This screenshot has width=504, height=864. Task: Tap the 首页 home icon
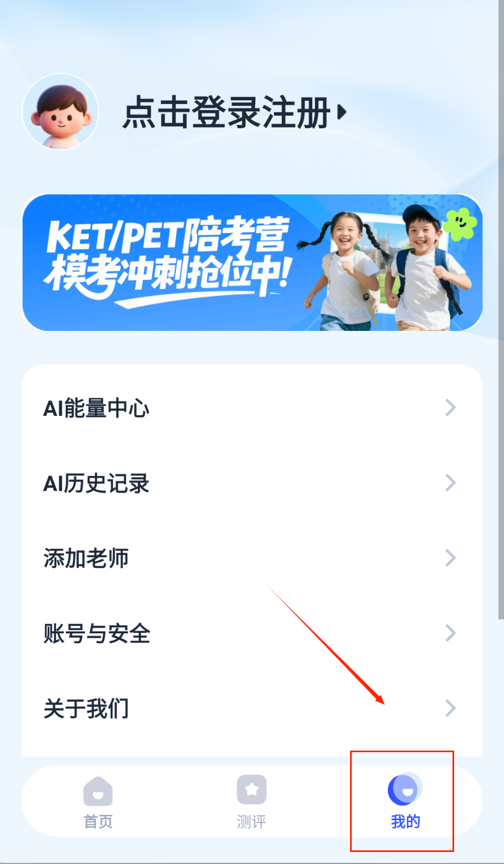coord(98,791)
